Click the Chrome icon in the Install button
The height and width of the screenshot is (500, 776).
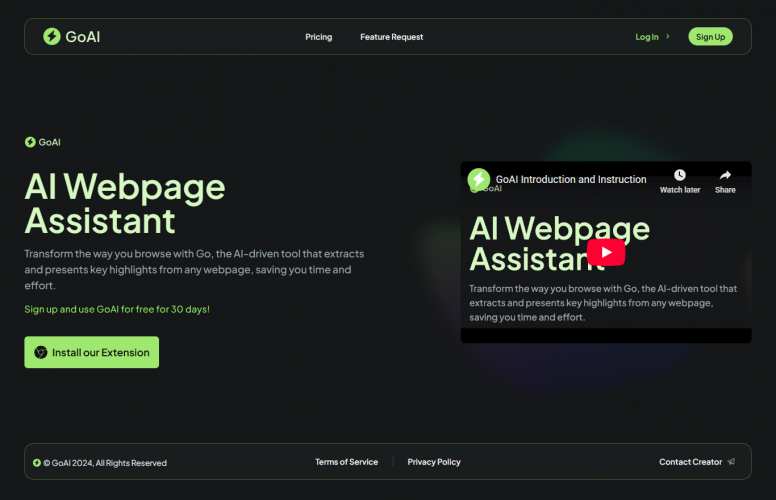(x=41, y=352)
